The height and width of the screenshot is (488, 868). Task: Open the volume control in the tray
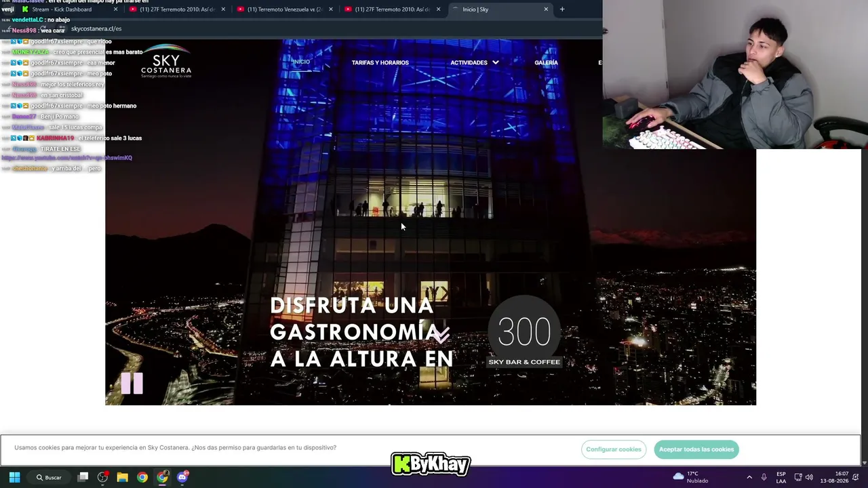(x=809, y=477)
